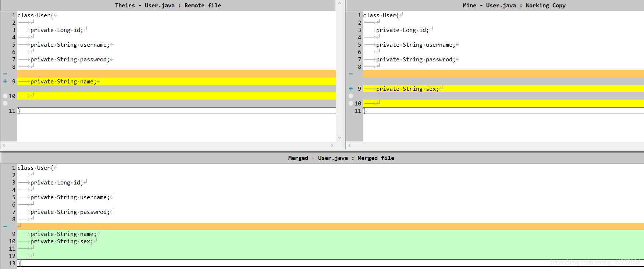The image size is (644, 269).
Task: Click 'private String passwrod;' in Theirs pane
Action: (70, 60)
